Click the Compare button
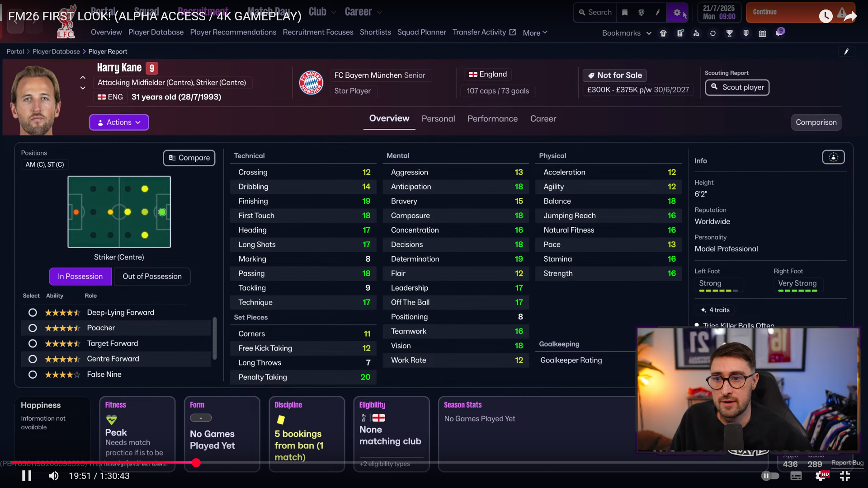The image size is (868, 488). [x=189, y=158]
